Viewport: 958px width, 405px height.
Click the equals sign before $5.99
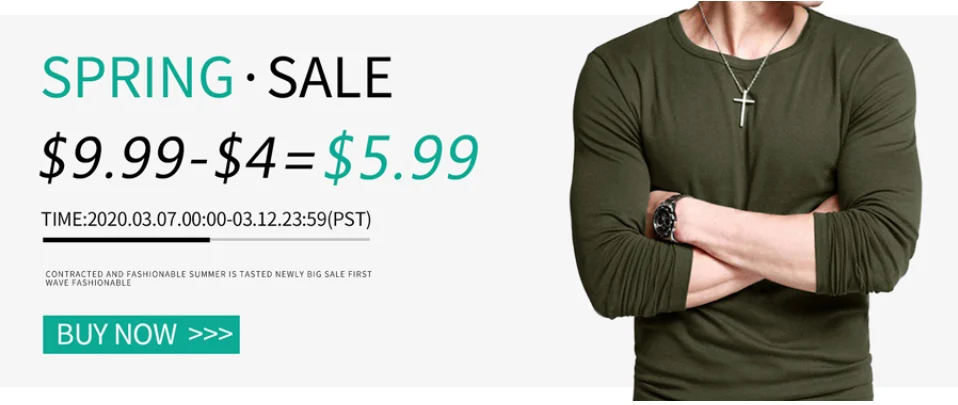300,159
